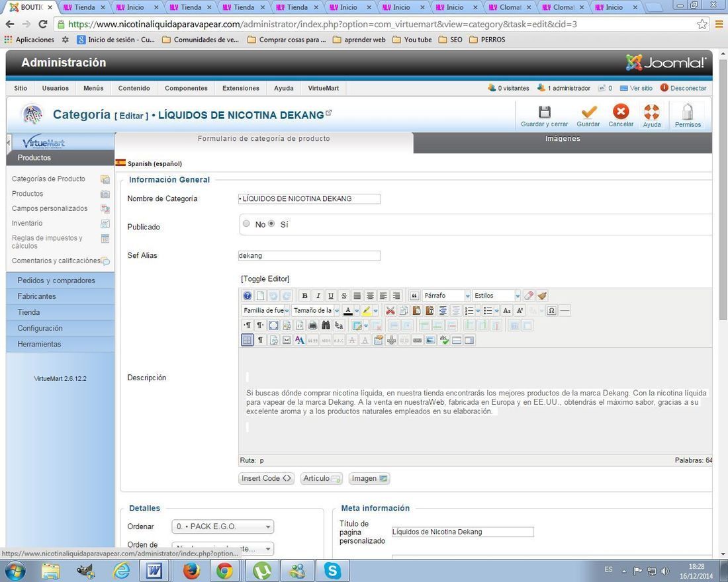Expand numbered list style arrow
728x582 pixels.
478,310
